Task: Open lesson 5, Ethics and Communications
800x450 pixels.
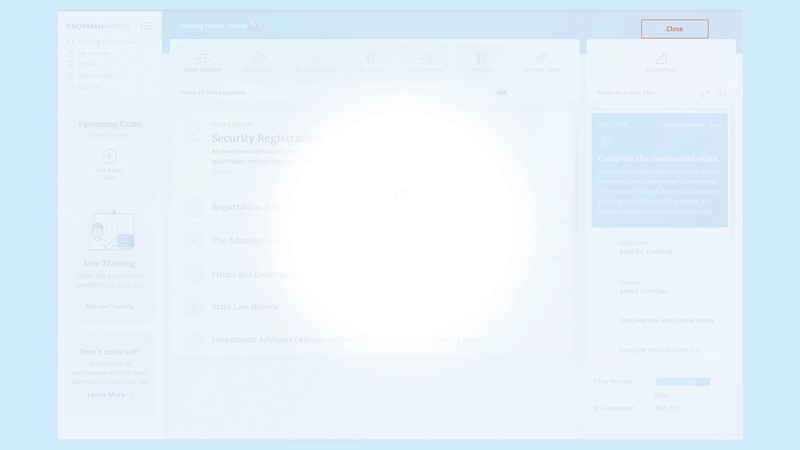Action: [x=371, y=274]
